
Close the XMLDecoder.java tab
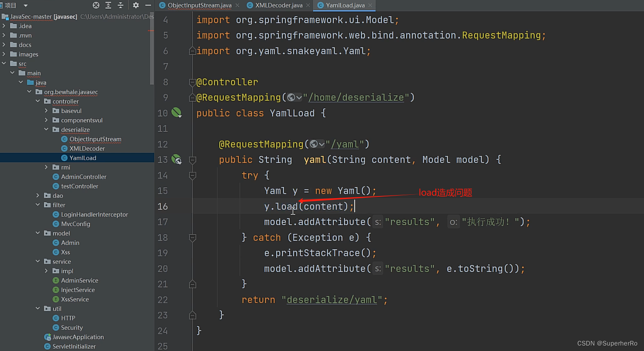click(308, 5)
